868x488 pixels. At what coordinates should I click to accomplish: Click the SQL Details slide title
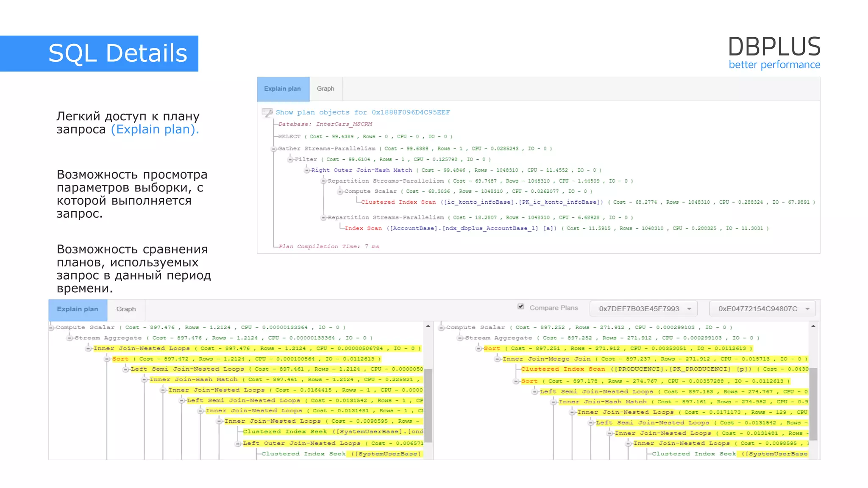click(x=118, y=53)
